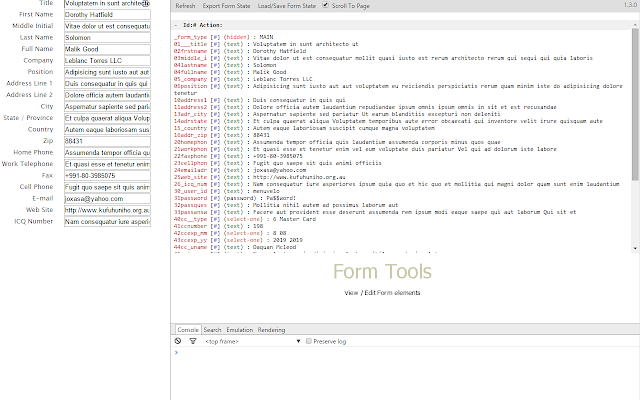Click the Company field with Leblanc Torres LLC
This screenshot has width=640, height=400.
pyautogui.click(x=107, y=60)
